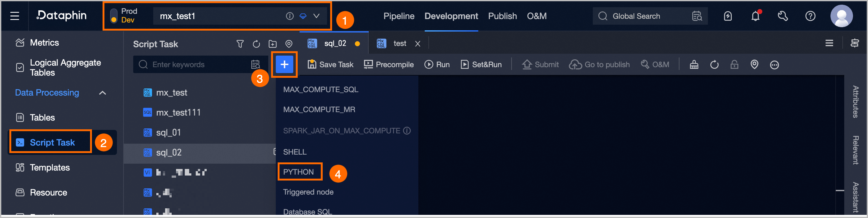
Task: Click the blue layers icon in project selector
Action: (303, 16)
